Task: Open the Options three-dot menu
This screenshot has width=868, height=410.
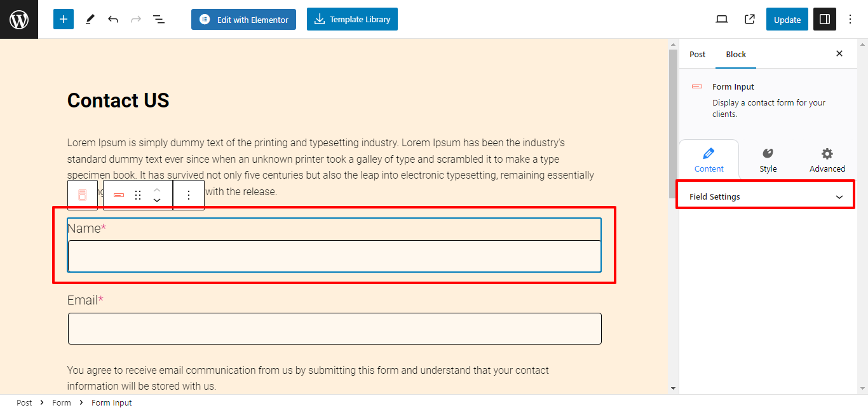Action: point(850,19)
